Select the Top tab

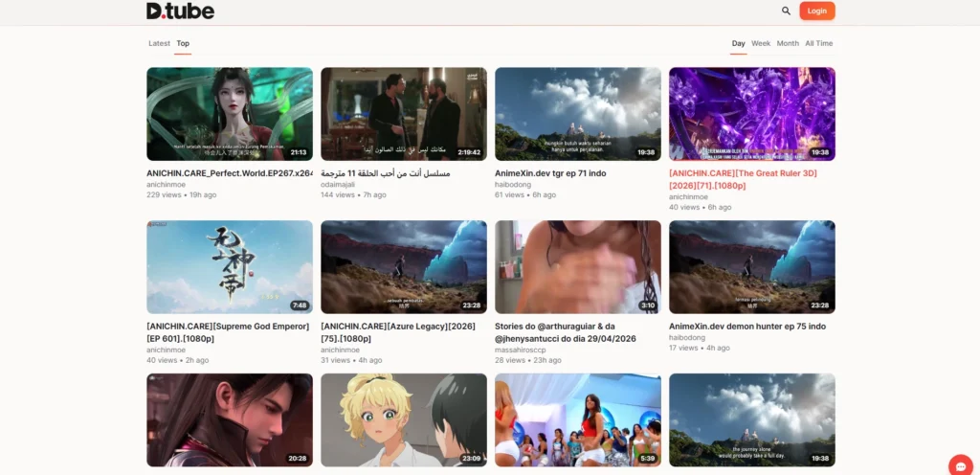coord(183,44)
